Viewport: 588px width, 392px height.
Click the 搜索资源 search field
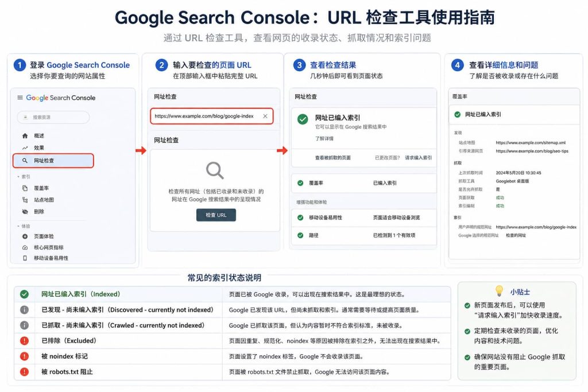click(x=53, y=117)
